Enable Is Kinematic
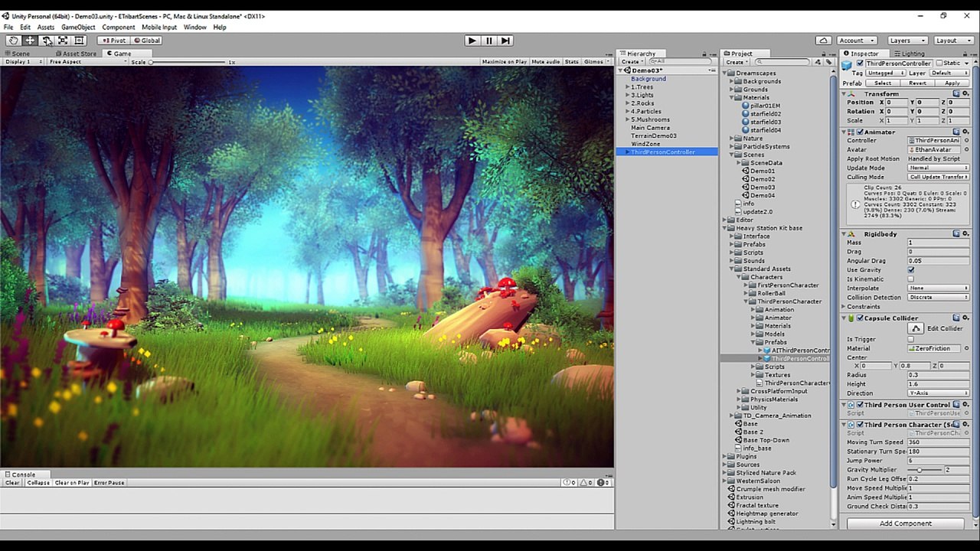The image size is (980, 551). [911, 279]
